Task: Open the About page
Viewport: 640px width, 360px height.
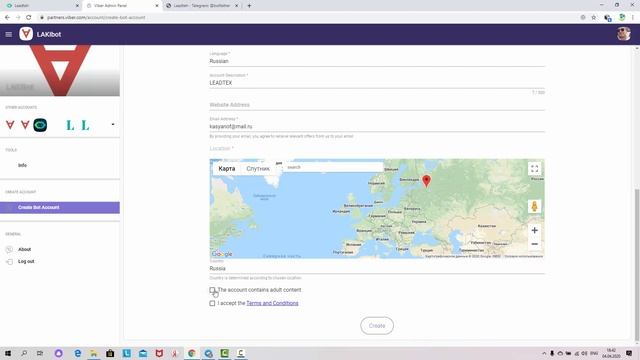Action: coord(24,249)
